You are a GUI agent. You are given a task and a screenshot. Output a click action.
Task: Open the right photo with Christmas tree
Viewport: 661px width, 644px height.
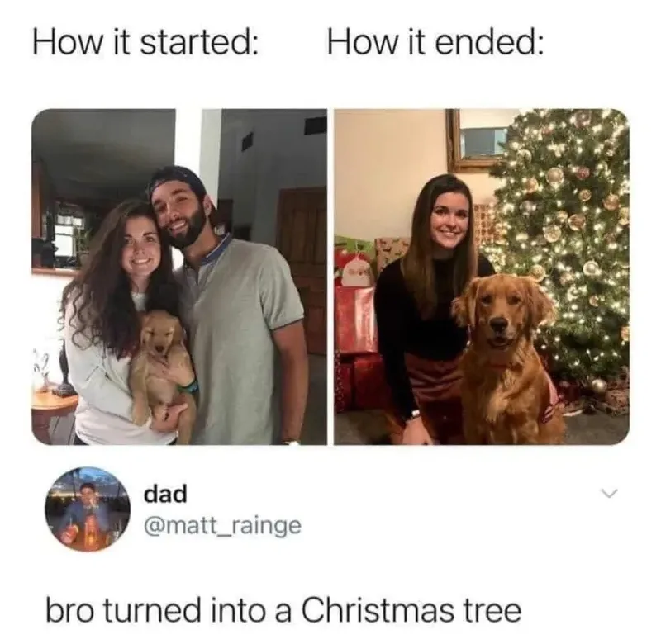482,277
